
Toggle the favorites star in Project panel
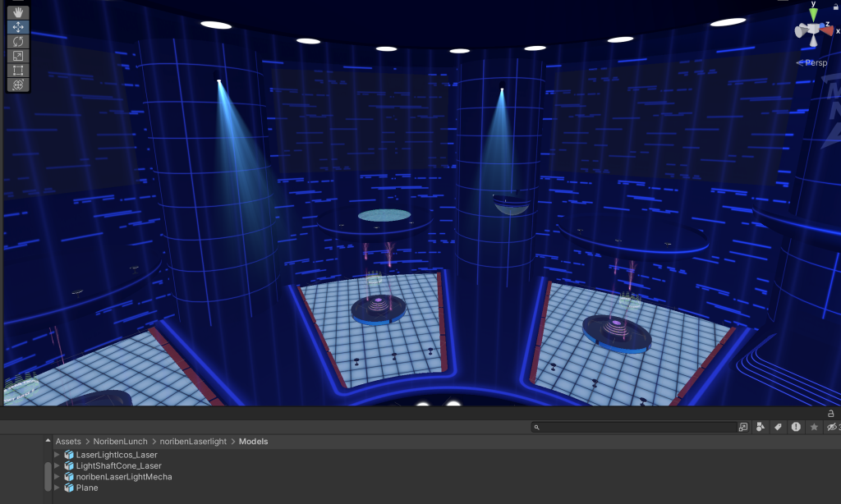point(814,427)
